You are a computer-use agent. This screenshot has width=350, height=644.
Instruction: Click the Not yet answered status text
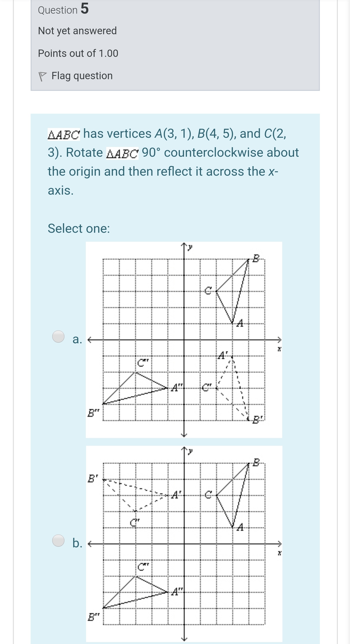pos(77,31)
